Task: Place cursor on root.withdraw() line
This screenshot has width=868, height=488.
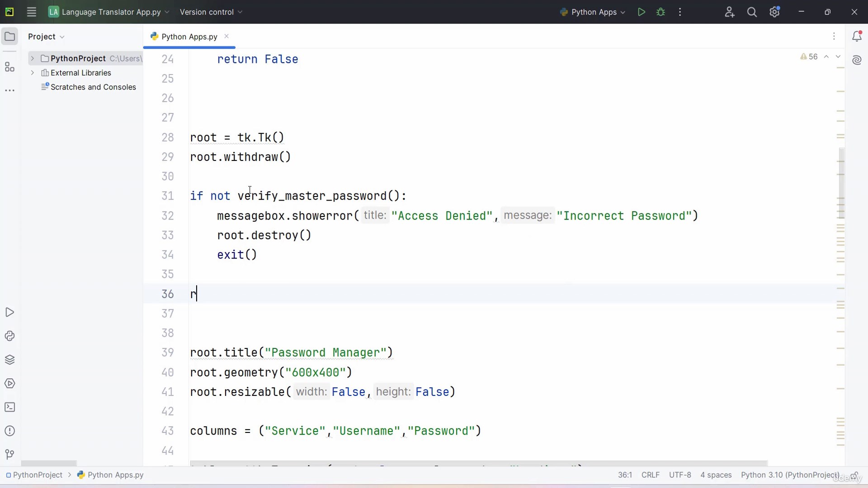Action: (241, 157)
